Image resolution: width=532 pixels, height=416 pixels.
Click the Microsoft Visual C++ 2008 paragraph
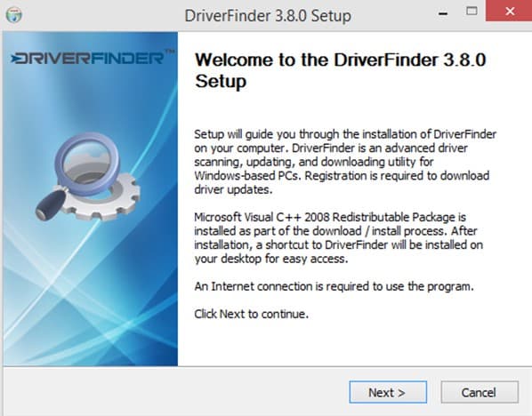[338, 237]
